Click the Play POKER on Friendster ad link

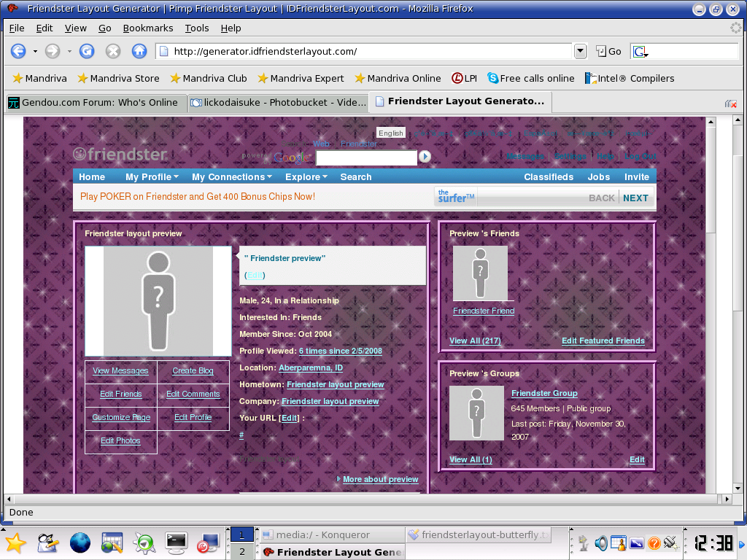tap(198, 196)
